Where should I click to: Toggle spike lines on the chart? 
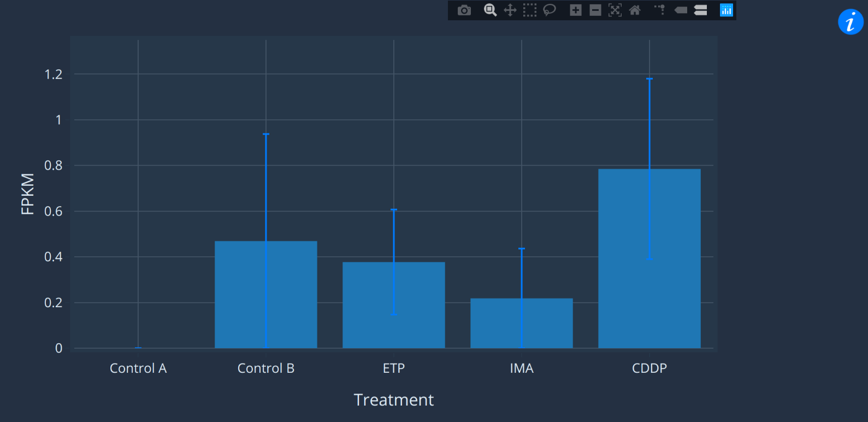pos(660,10)
